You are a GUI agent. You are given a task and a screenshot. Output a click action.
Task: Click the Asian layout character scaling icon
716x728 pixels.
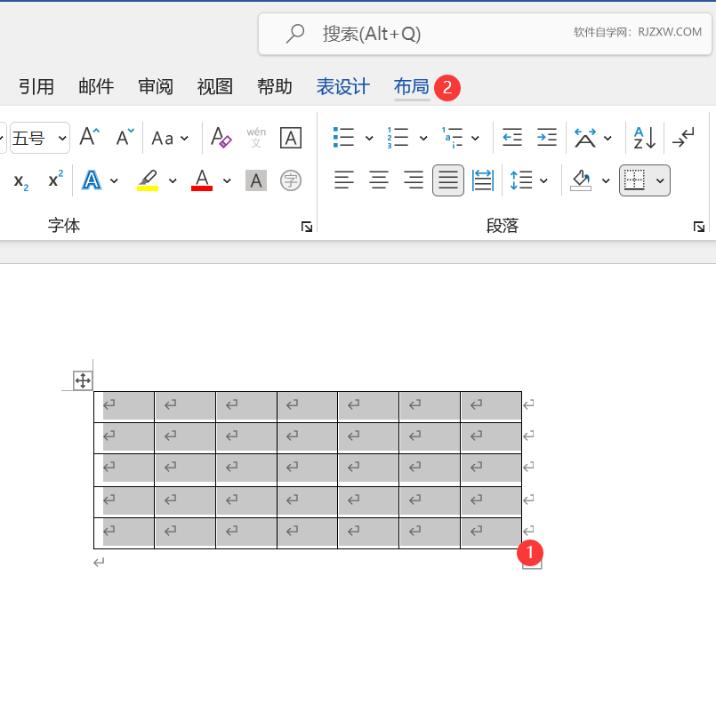(x=585, y=138)
